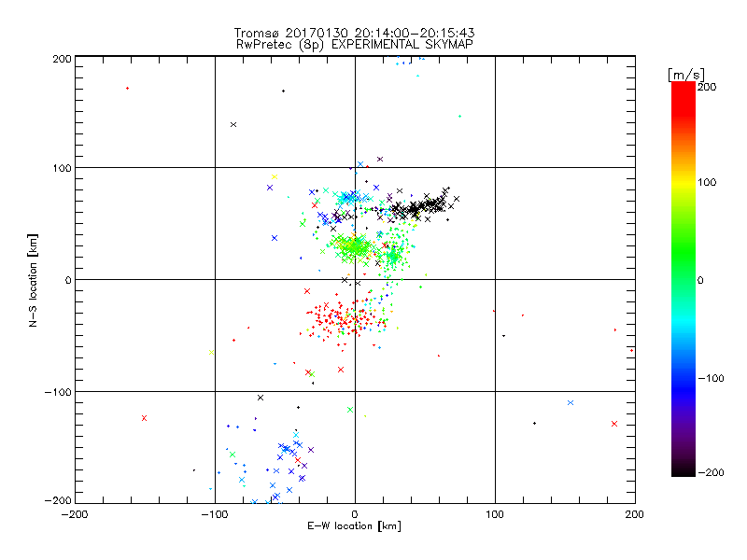Image resolution: width=747 pixels, height=560 pixels.
Task: Click the colorbar label '0'
Action: [700, 280]
